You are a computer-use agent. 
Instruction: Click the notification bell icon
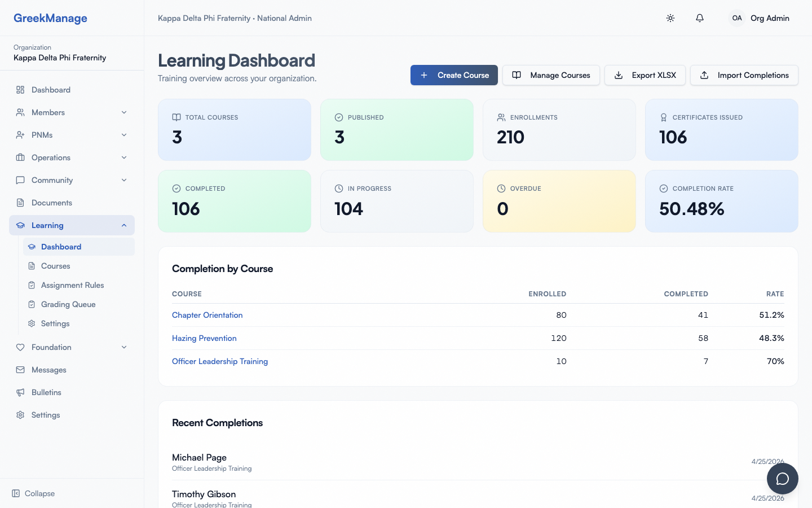click(x=699, y=18)
